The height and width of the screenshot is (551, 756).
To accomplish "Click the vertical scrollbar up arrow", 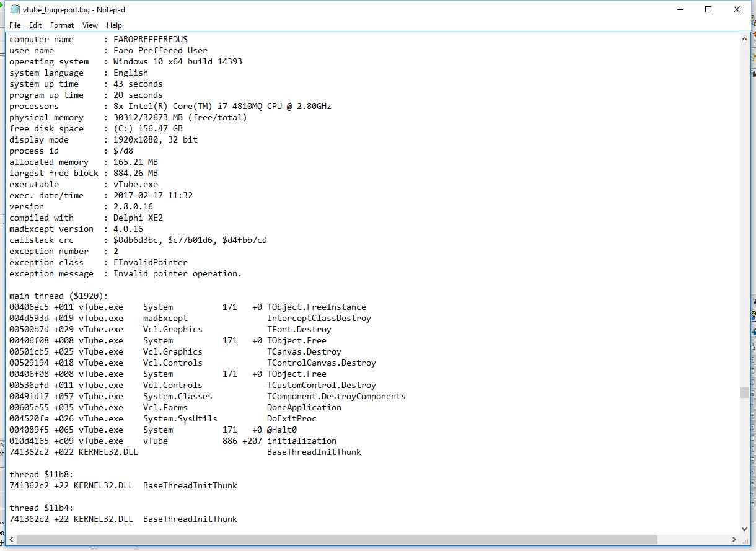I will [x=744, y=39].
